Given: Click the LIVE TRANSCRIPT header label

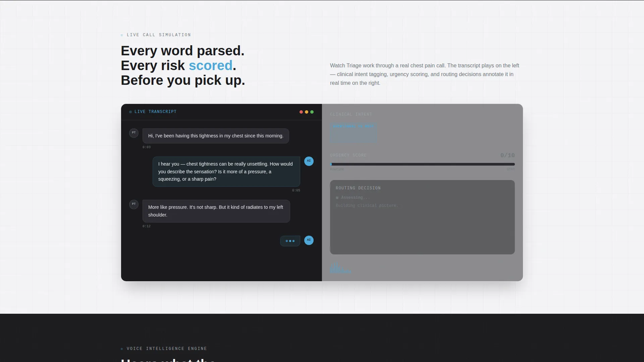Looking at the screenshot, I should tap(155, 112).
